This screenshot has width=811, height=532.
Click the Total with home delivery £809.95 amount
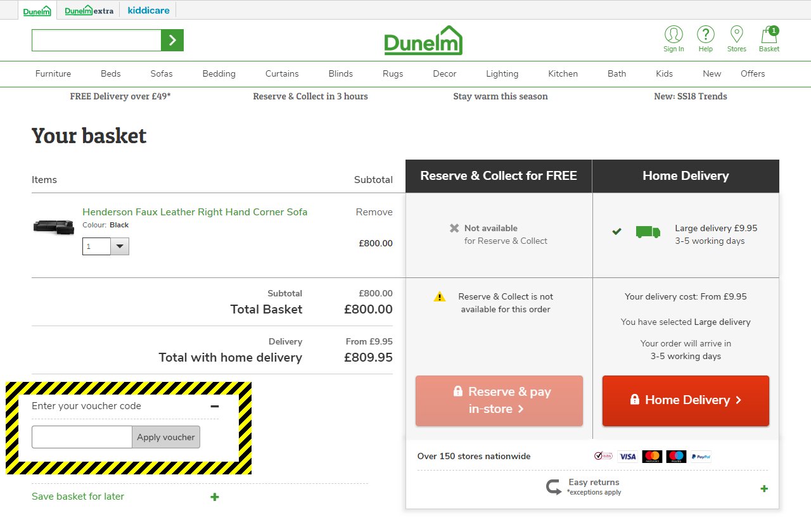click(x=368, y=357)
